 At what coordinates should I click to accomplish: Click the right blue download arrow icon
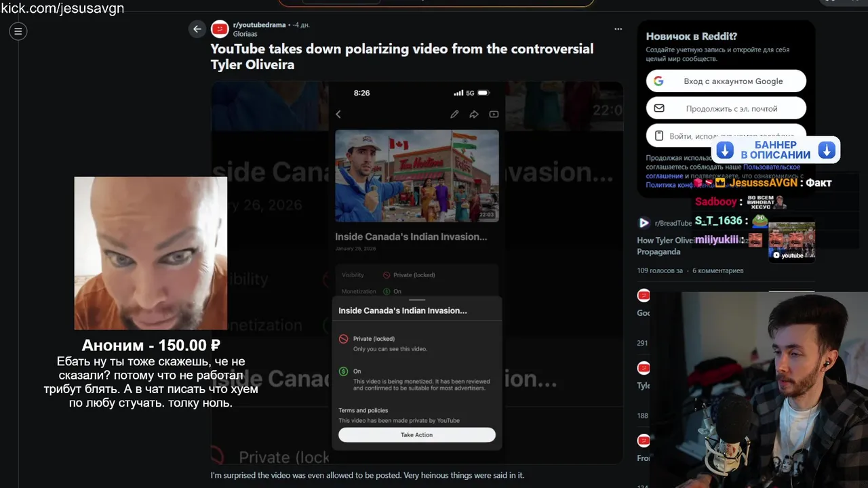pos(827,150)
